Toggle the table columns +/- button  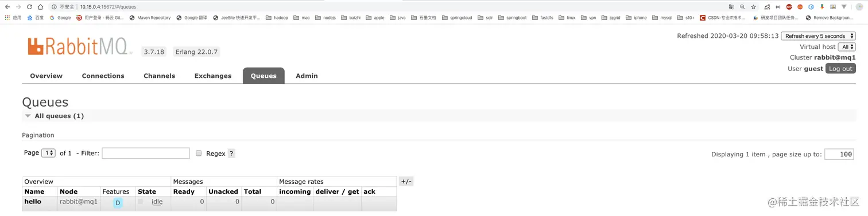406,182
